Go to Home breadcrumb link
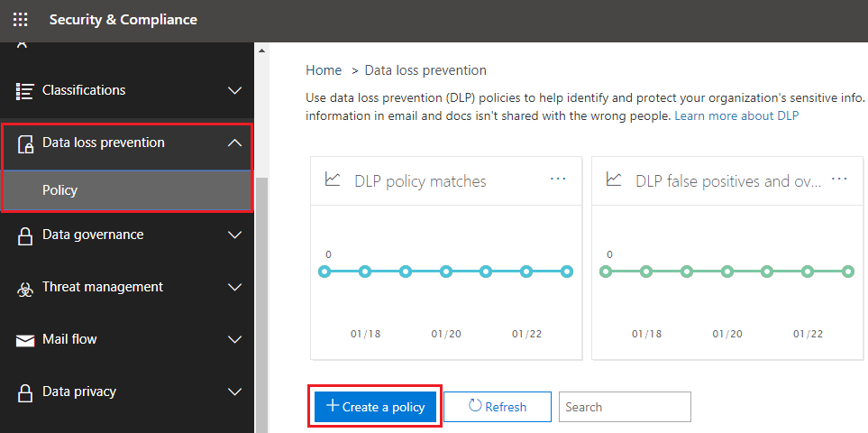Viewport: 868px width, 433px height. [324, 70]
